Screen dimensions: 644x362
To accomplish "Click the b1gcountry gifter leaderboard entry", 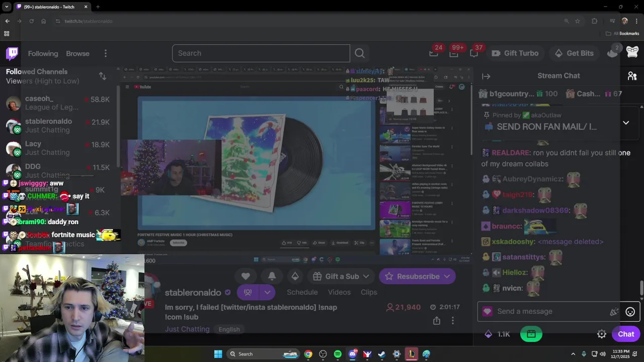I will click(x=518, y=94).
